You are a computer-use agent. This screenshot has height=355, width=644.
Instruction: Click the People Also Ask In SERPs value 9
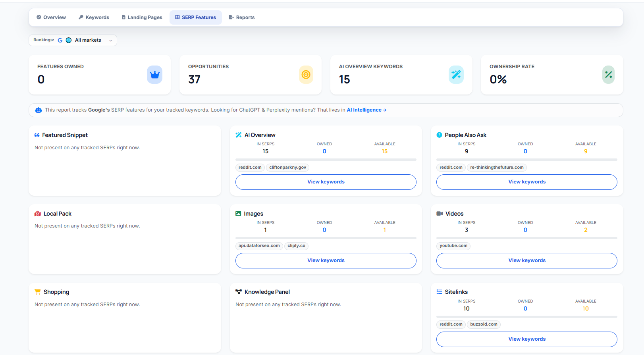click(467, 151)
